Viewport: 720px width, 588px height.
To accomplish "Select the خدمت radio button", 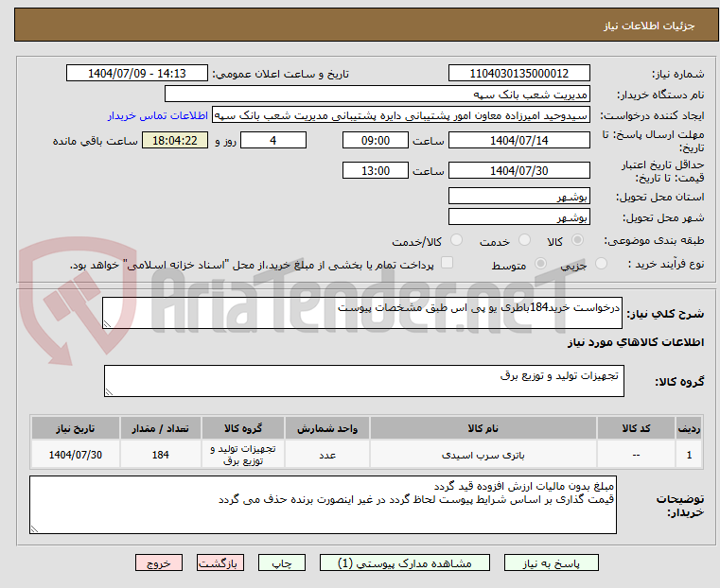I will click(524, 240).
